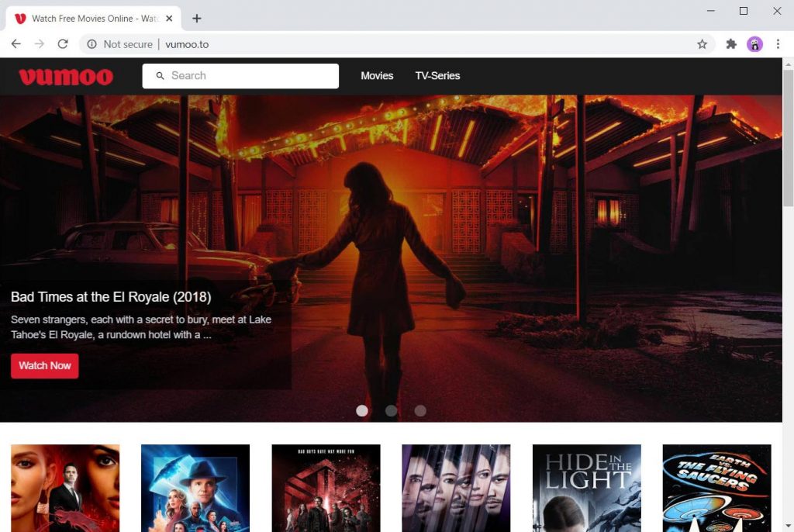Image resolution: width=794 pixels, height=532 pixels.
Task: Open the Not secure site info icon
Action: tap(91, 44)
